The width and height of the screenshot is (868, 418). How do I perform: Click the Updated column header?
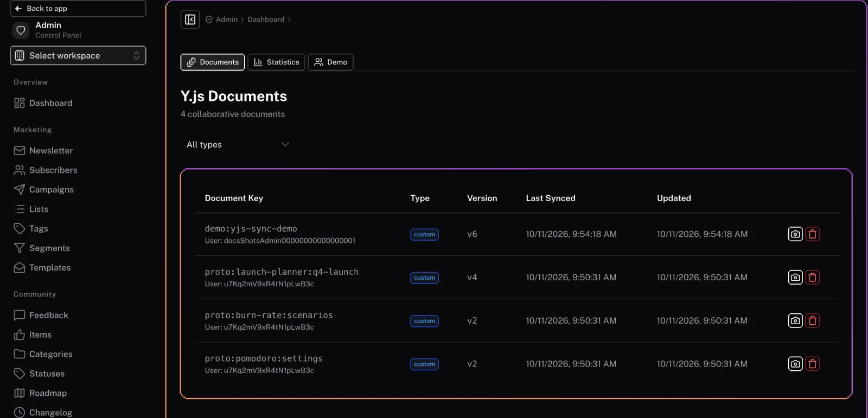pos(674,198)
